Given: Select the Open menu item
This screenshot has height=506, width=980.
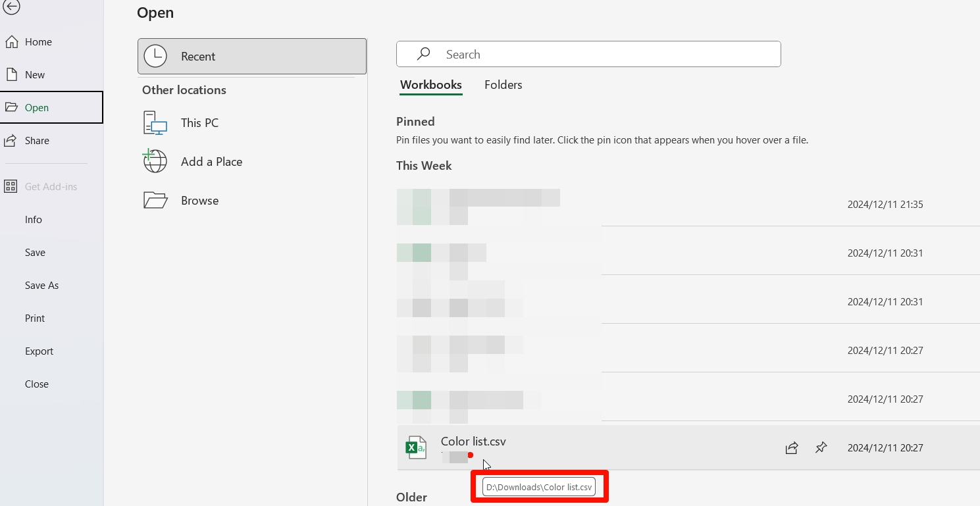Looking at the screenshot, I should pos(51,108).
